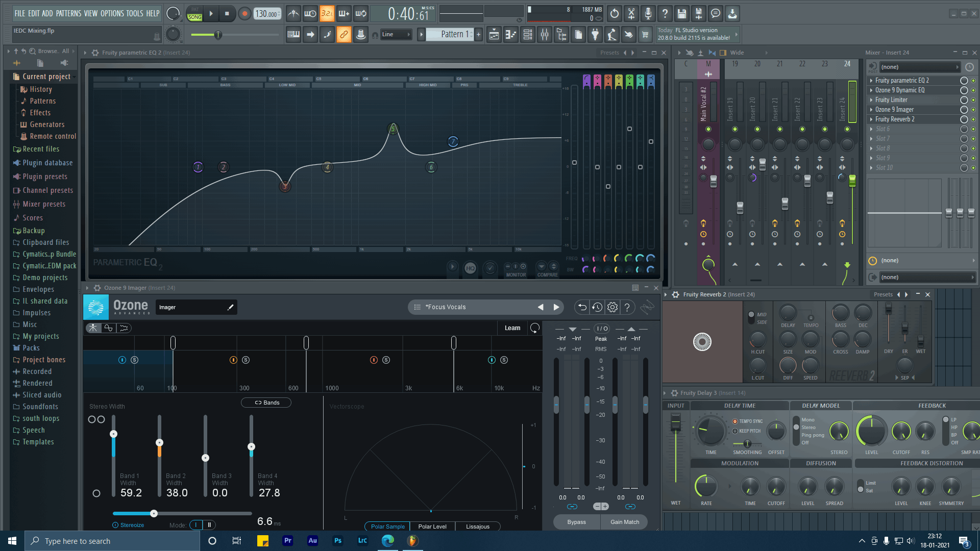This screenshot has width=980, height=551.
Task: Click the render audio export icon
Action: (698, 14)
